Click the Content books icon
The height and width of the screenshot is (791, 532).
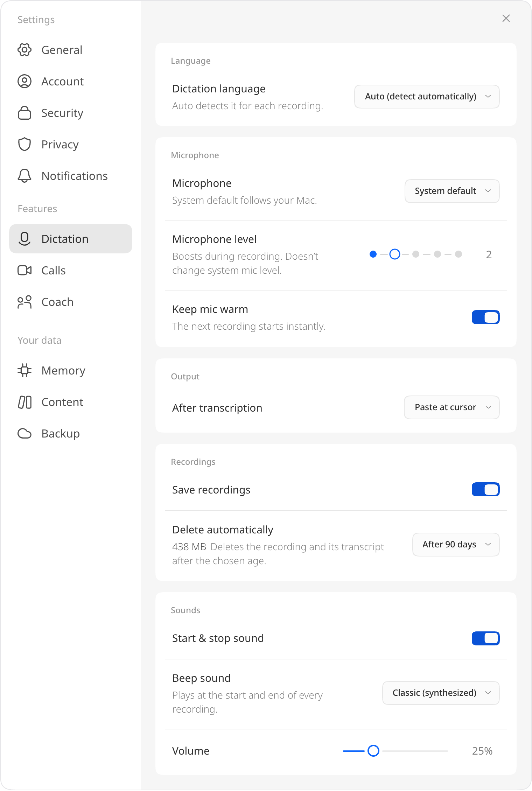[x=24, y=402]
